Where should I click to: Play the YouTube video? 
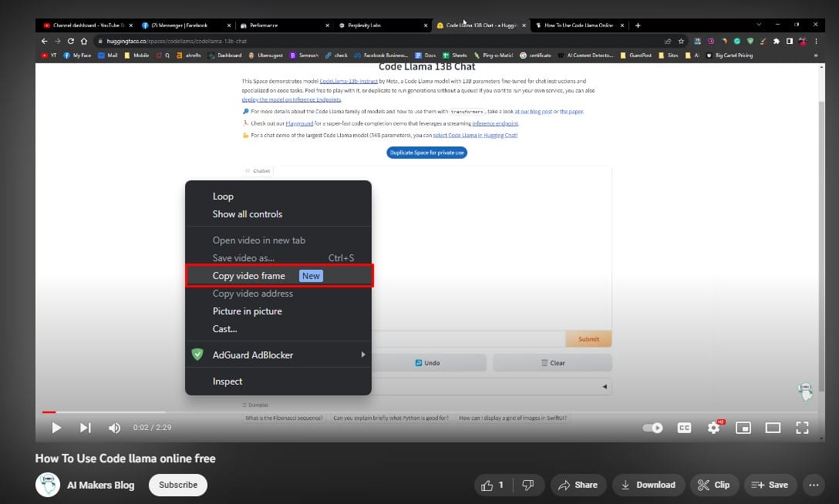click(56, 428)
